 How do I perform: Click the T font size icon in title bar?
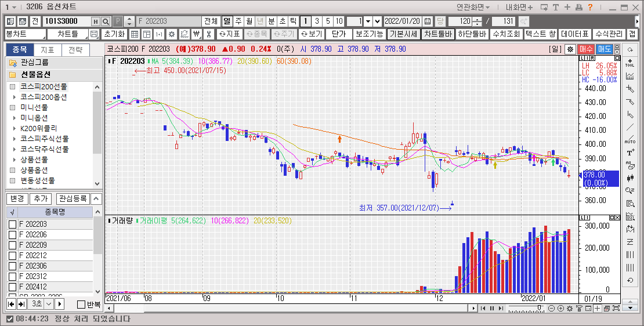click(x=556, y=7)
